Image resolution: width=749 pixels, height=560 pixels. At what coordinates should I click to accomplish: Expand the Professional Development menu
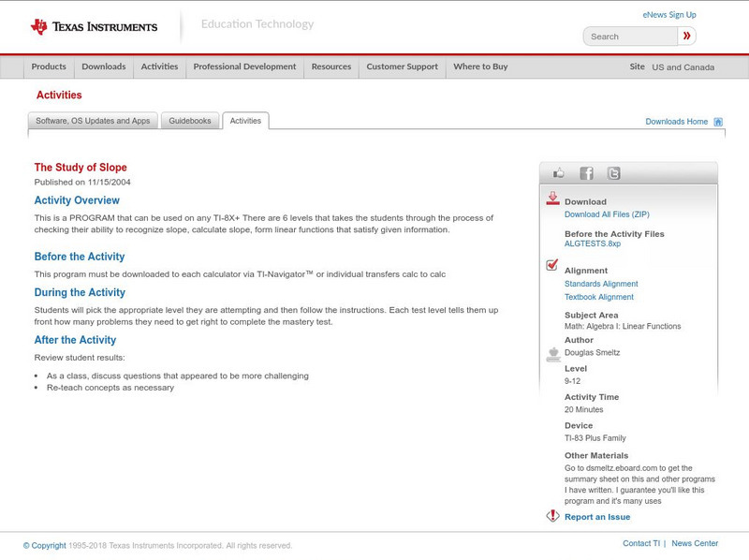click(x=244, y=67)
